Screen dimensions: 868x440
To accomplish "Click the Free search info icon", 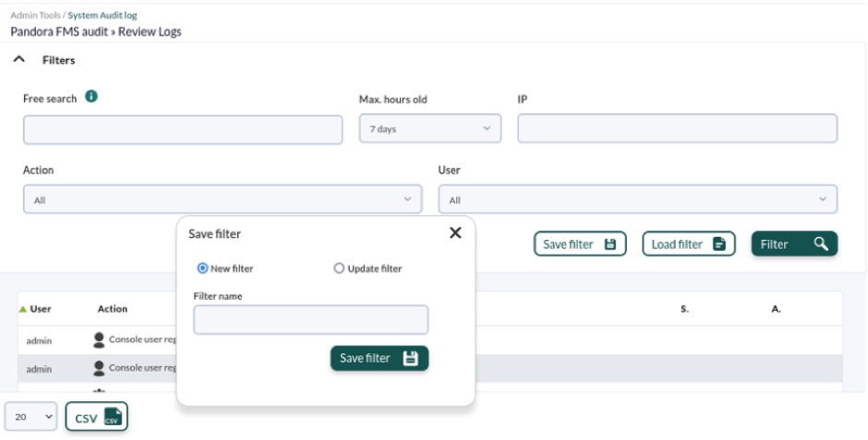I will point(91,97).
